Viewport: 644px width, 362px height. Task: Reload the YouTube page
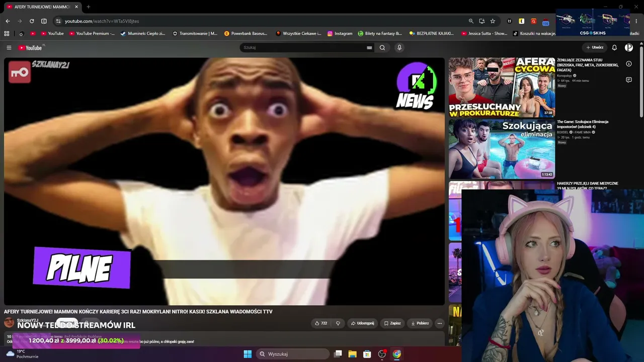point(32,21)
